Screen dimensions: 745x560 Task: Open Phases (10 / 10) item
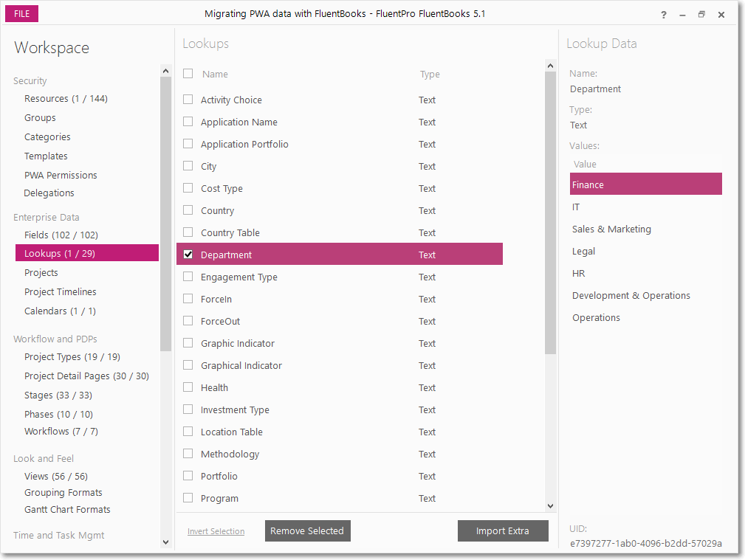click(x=59, y=414)
